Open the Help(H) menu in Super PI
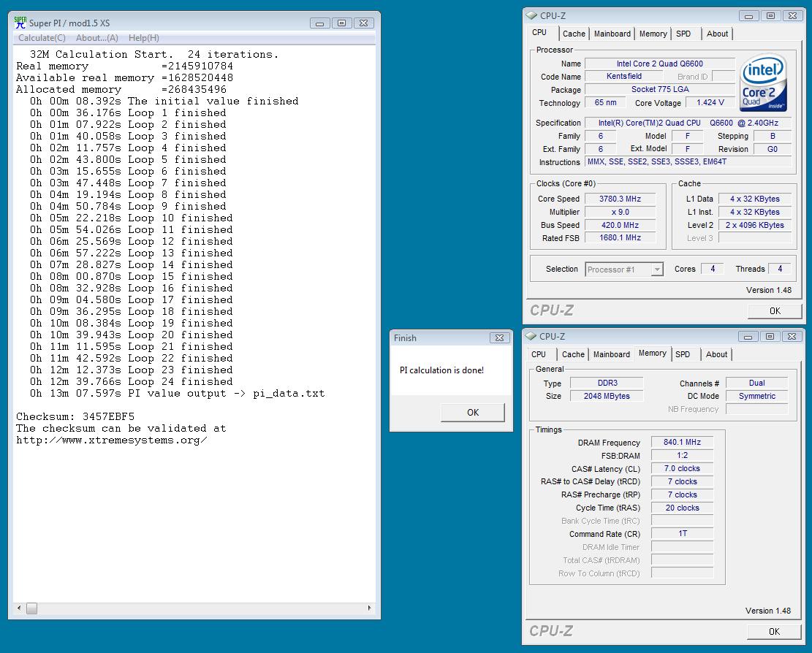The width and height of the screenshot is (812, 653). pos(143,38)
